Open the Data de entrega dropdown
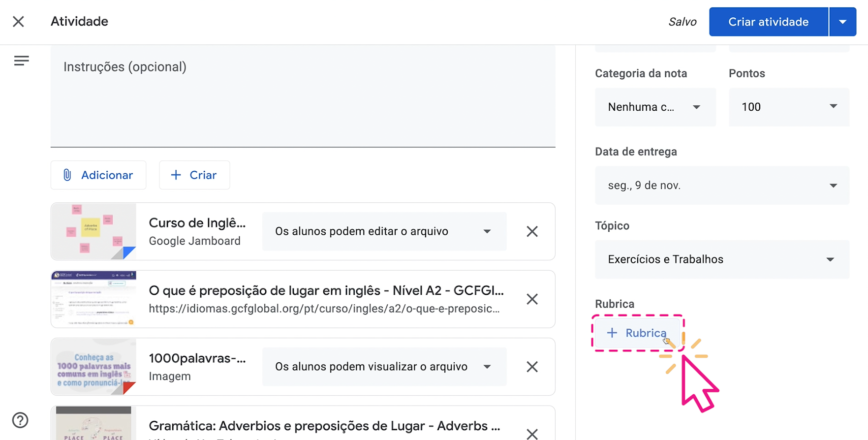The height and width of the screenshot is (440, 868). coord(722,186)
